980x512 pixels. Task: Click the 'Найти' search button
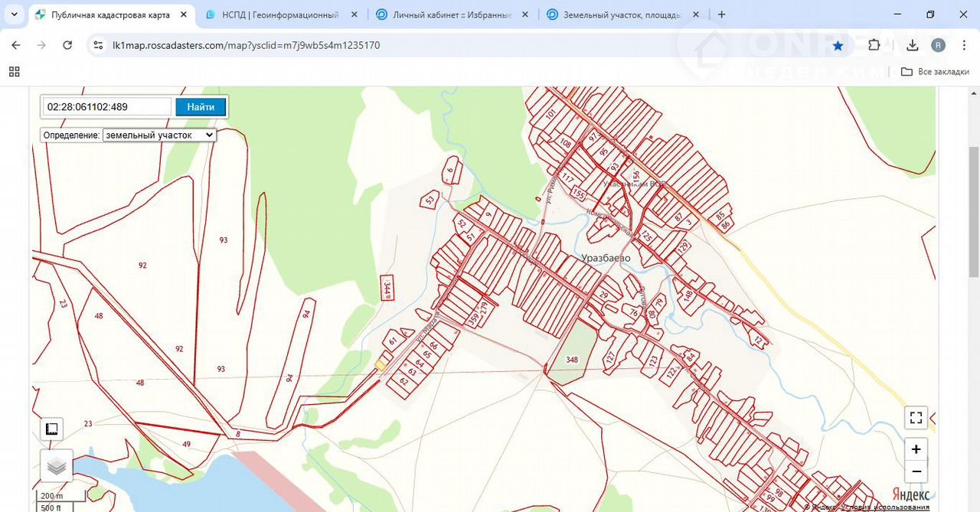point(201,107)
